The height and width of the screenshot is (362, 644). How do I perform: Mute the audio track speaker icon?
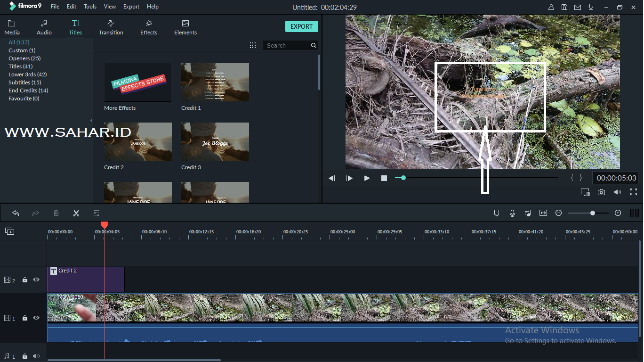point(36,356)
